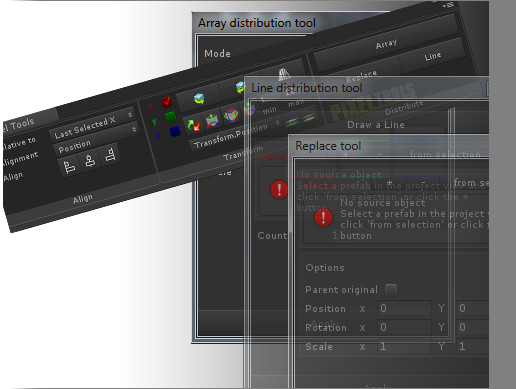
Task: Click the axis gizmo cube icon
Action: [212, 120]
